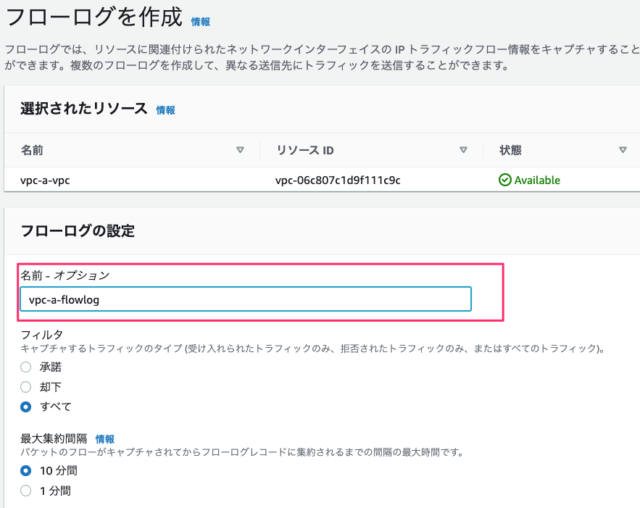Click the フローログの設定 section heading

[x=78, y=231]
